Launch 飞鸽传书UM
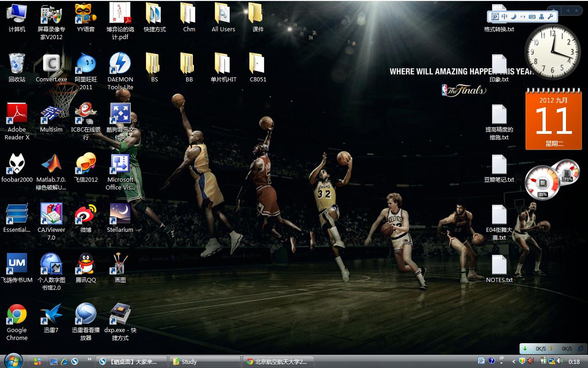 (17, 268)
